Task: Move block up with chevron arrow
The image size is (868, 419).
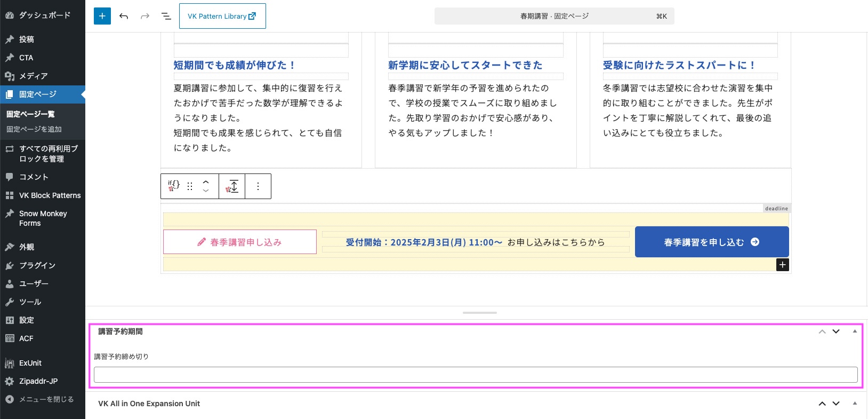Action: pos(206,182)
